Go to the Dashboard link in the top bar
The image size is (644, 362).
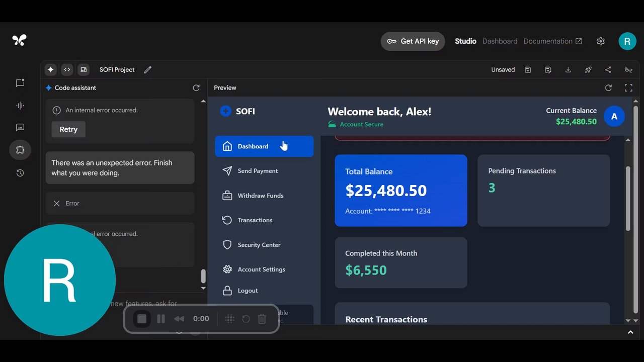500,41
